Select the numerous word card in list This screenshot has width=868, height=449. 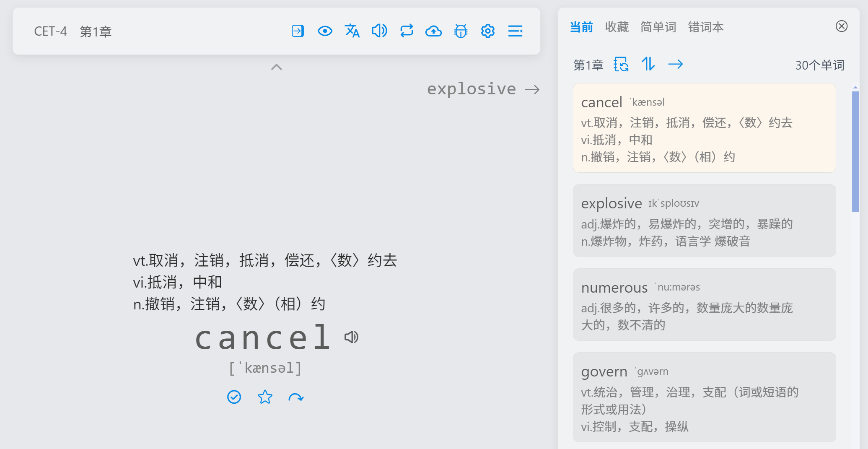pyautogui.click(x=704, y=305)
